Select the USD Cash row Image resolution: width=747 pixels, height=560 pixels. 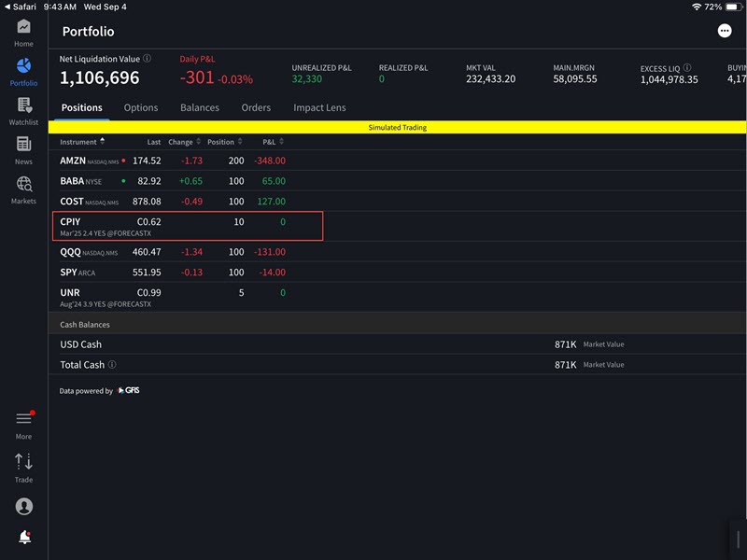(397, 344)
